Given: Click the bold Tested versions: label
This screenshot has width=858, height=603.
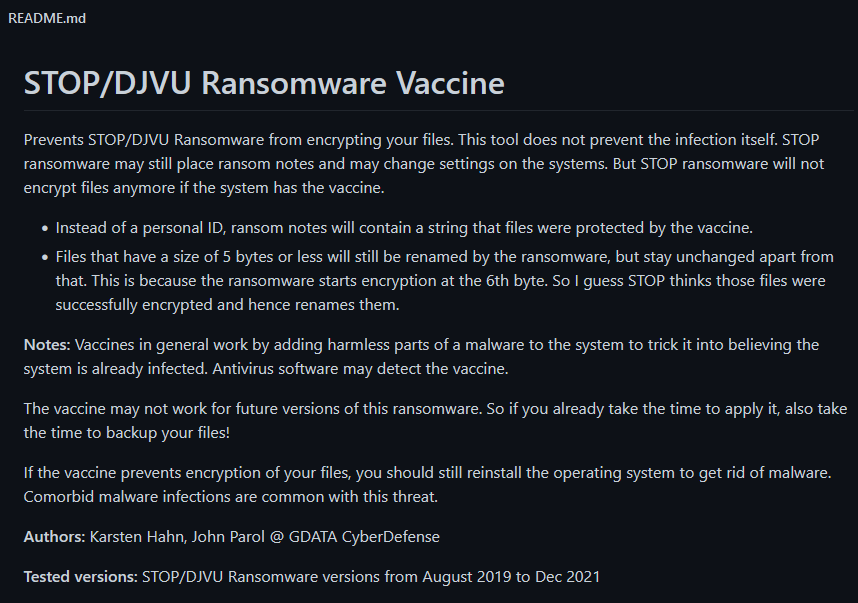Looking at the screenshot, I should click(x=81, y=577).
